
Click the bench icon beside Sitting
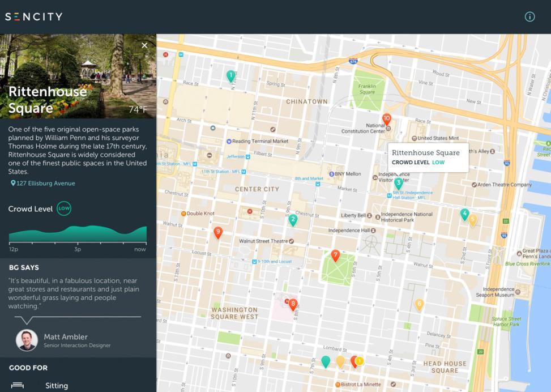(18, 386)
